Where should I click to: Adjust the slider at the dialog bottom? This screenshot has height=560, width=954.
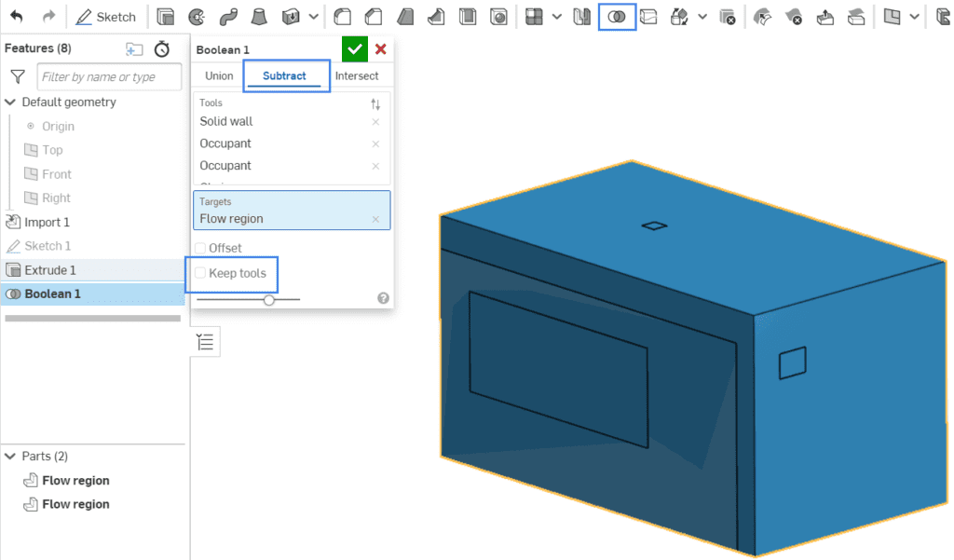point(268,300)
